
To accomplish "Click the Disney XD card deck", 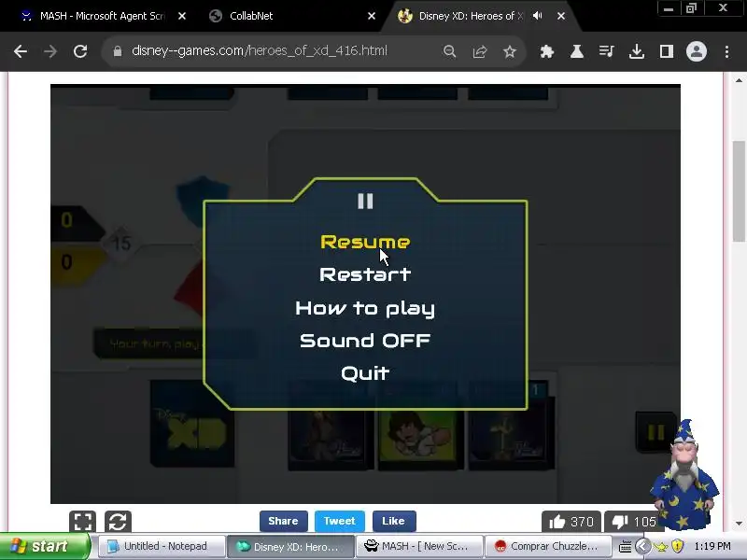I will click(192, 423).
